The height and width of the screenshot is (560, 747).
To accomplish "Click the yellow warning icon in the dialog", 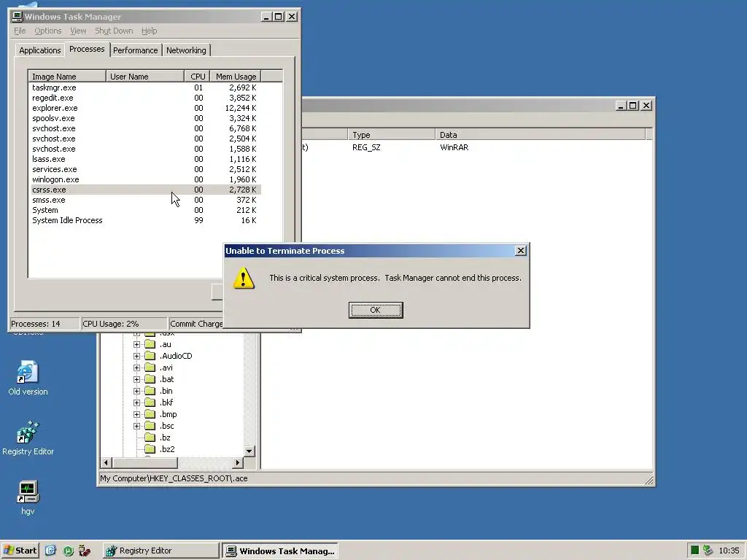I will 244,278.
